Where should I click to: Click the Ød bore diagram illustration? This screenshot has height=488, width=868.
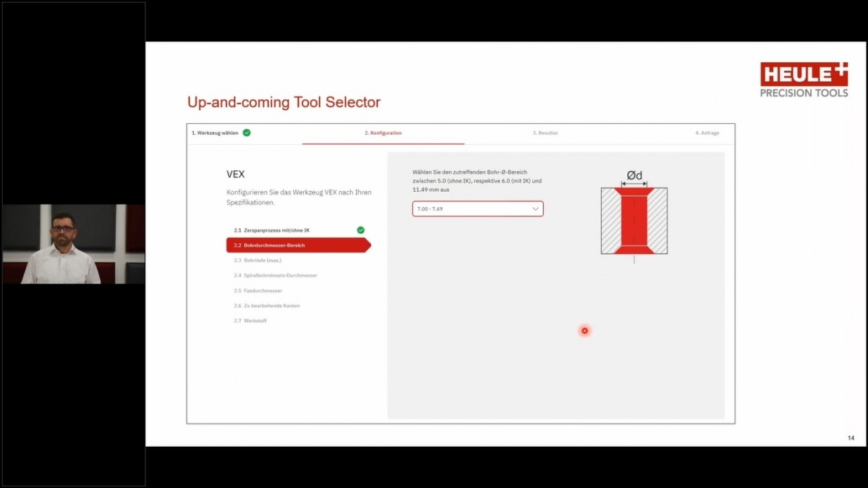coord(634,216)
